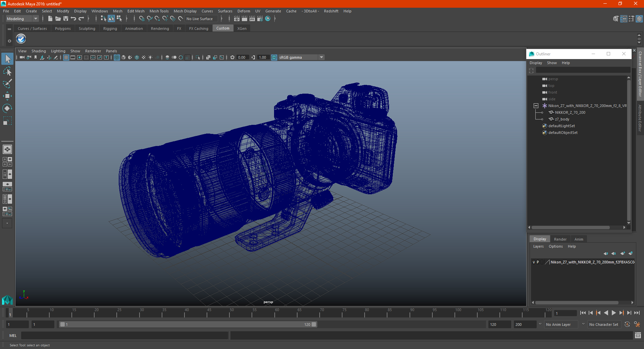
Task: Switch to the Polygons shelf tab
Action: (x=63, y=29)
